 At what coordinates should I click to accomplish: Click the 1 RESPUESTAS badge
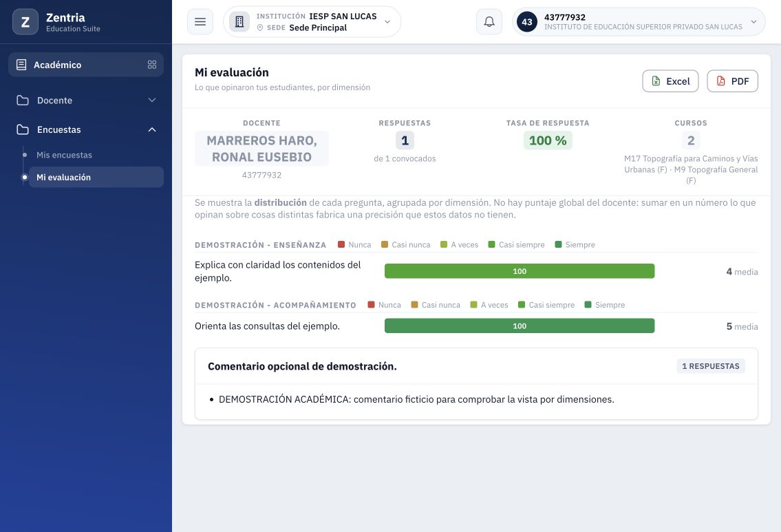[x=711, y=366]
